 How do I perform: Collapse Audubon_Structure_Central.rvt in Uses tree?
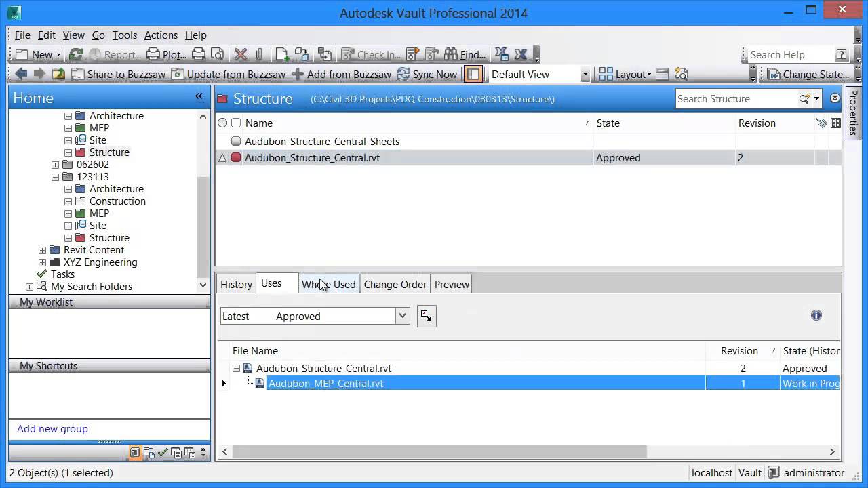(x=236, y=369)
